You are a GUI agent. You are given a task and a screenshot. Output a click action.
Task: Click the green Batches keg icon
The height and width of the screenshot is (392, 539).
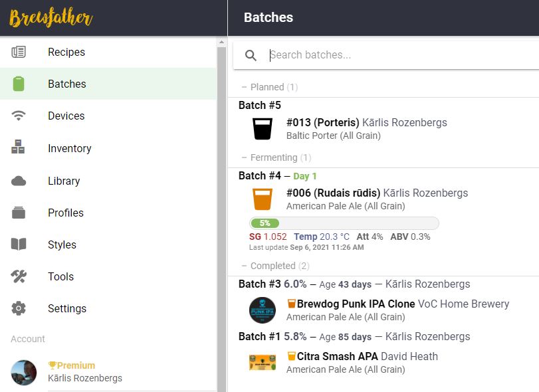pos(19,84)
